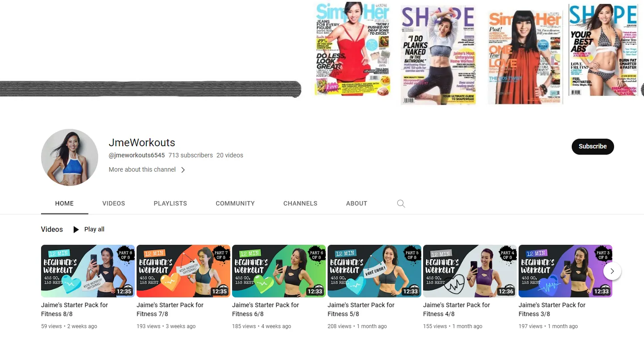Open the COMMUNITY tab
Image resolution: width=644 pixels, height=350 pixels.
235,203
